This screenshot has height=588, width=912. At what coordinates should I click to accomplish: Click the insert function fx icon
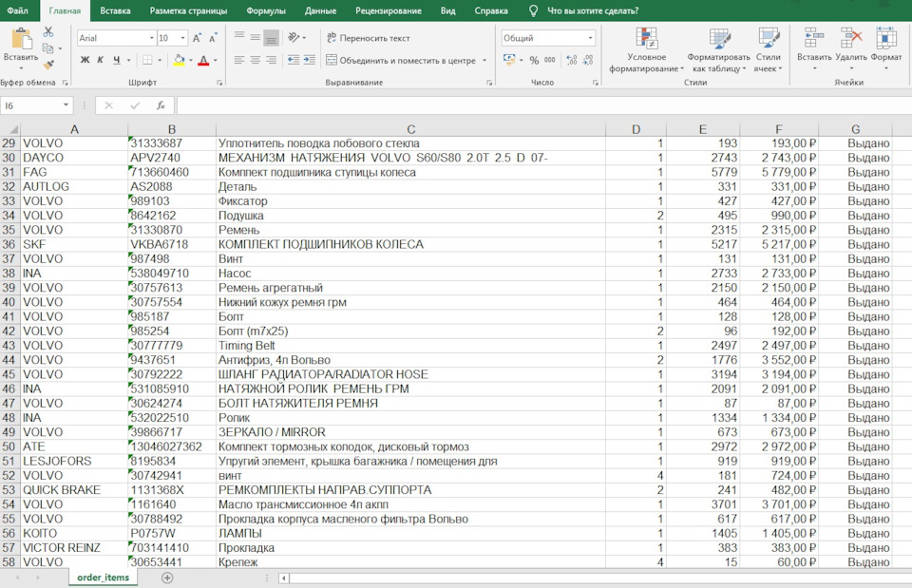point(161,105)
